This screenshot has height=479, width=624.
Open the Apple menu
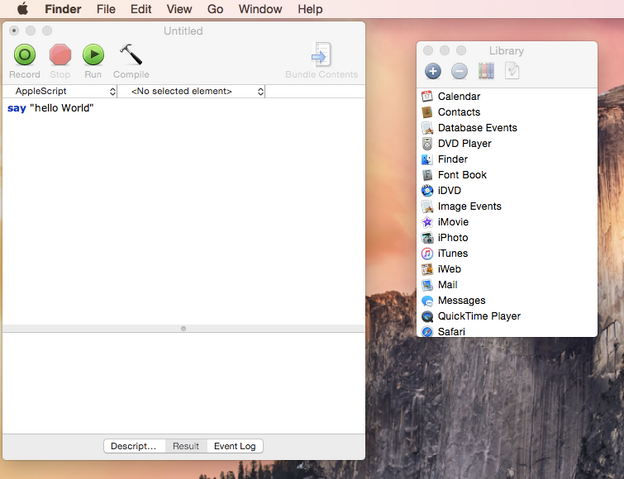click(23, 9)
